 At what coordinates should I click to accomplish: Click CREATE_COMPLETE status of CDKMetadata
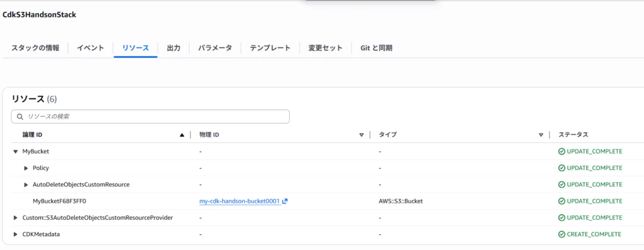594,234
